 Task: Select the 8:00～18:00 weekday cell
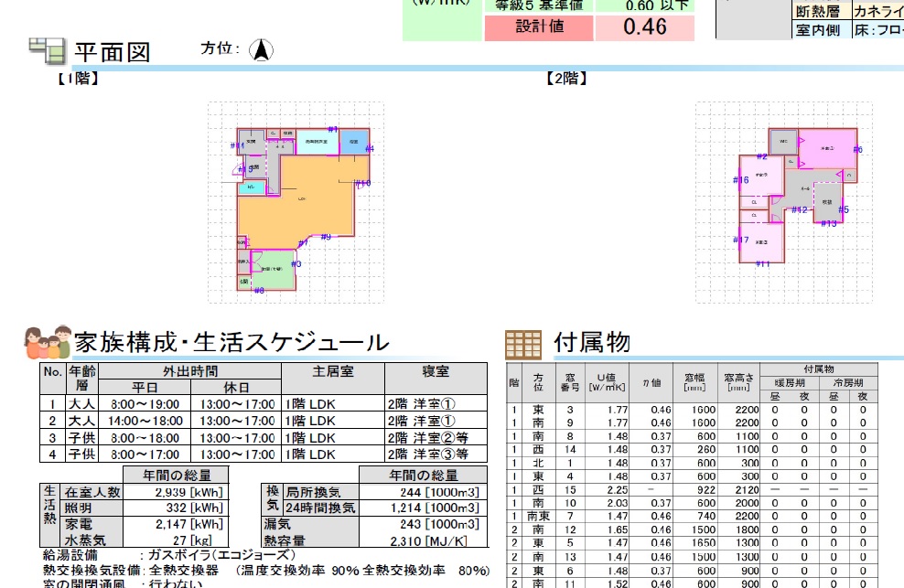[x=145, y=438]
